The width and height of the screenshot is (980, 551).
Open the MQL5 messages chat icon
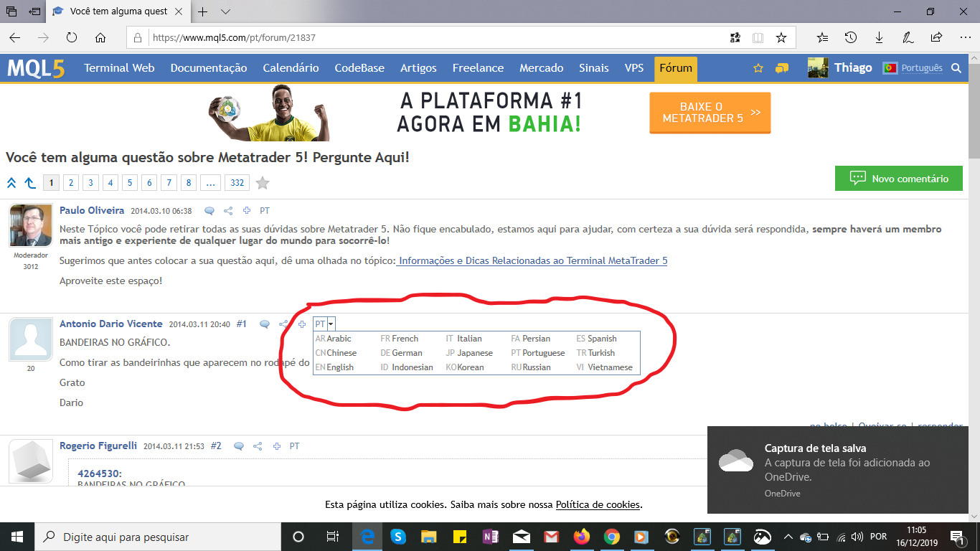(782, 68)
